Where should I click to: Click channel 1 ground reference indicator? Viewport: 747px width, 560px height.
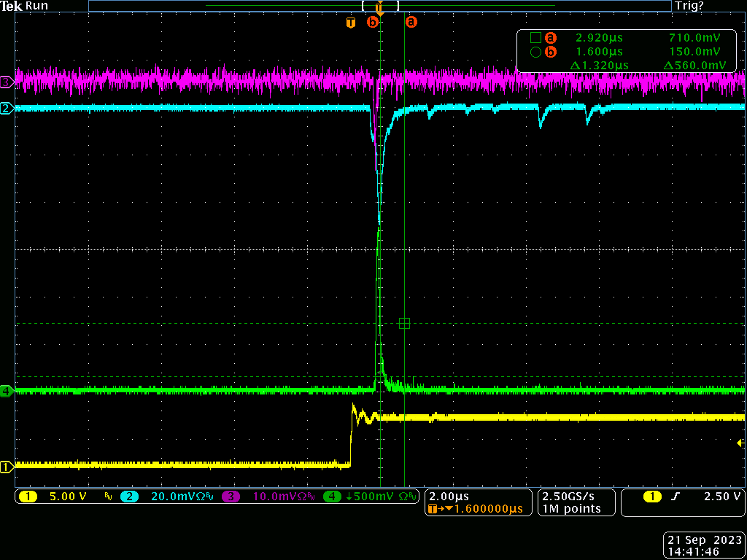pos(7,467)
